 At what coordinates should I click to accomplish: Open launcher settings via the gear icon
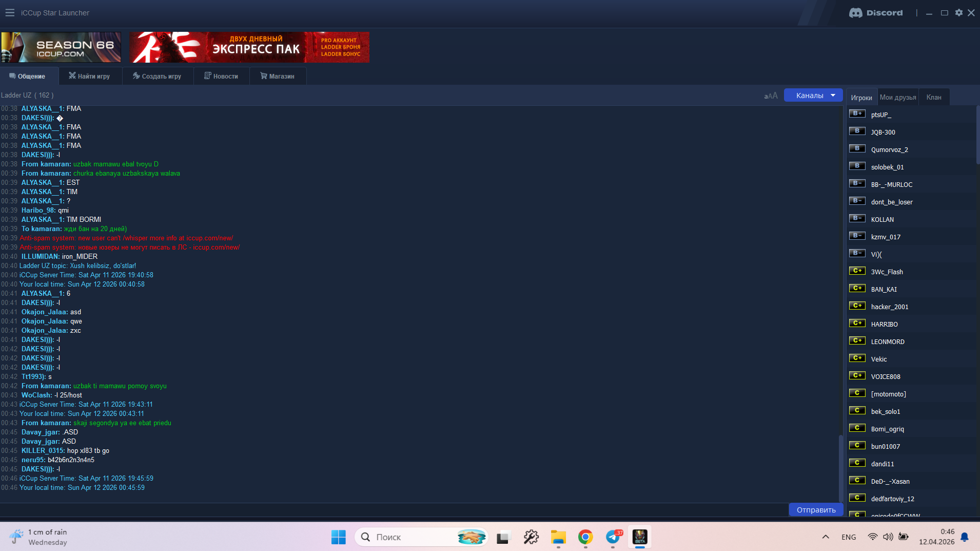(x=958, y=13)
